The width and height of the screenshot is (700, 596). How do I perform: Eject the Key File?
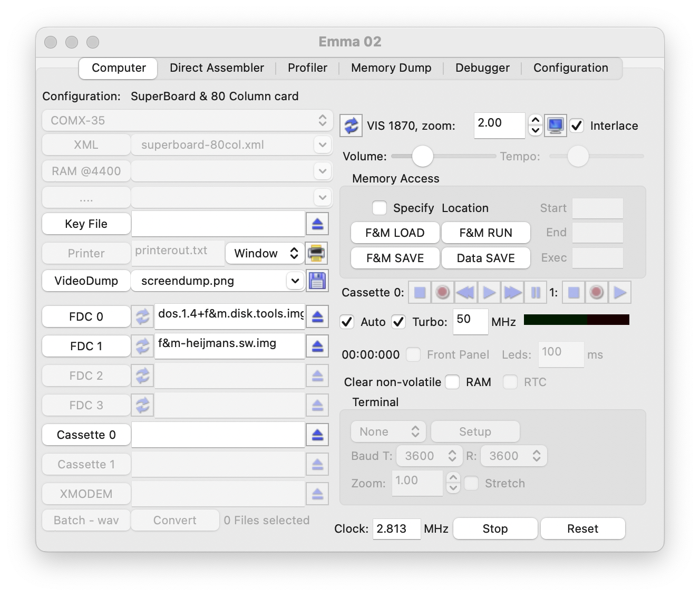[317, 224]
